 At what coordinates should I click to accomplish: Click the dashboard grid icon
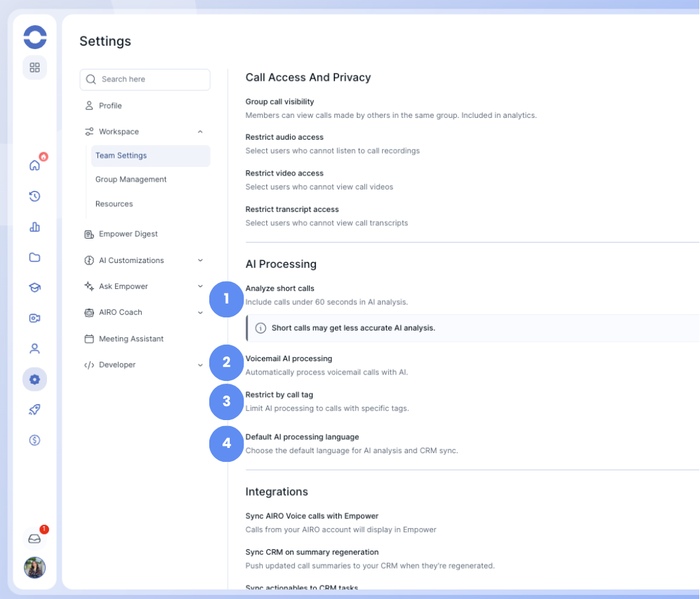point(35,68)
